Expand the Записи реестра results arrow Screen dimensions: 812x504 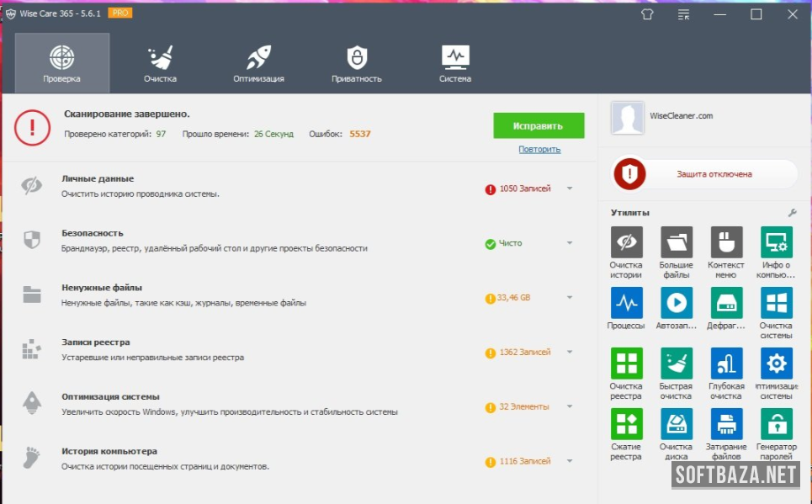pyautogui.click(x=570, y=352)
